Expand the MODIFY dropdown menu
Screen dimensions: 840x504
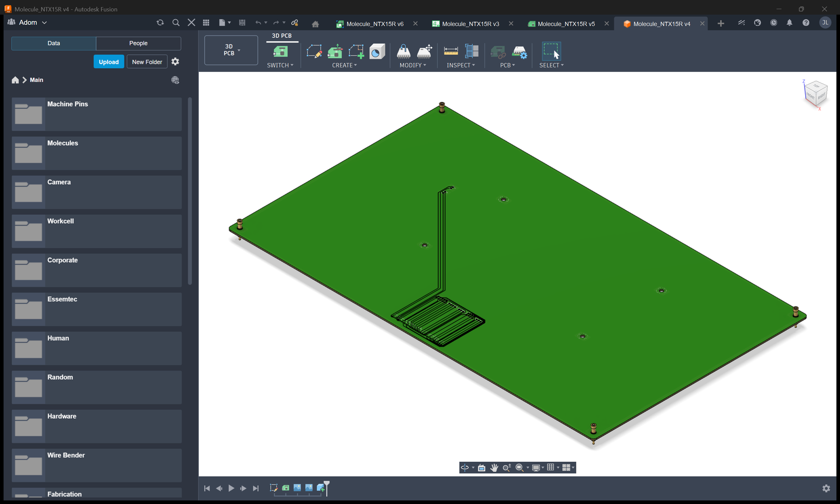[x=412, y=65]
